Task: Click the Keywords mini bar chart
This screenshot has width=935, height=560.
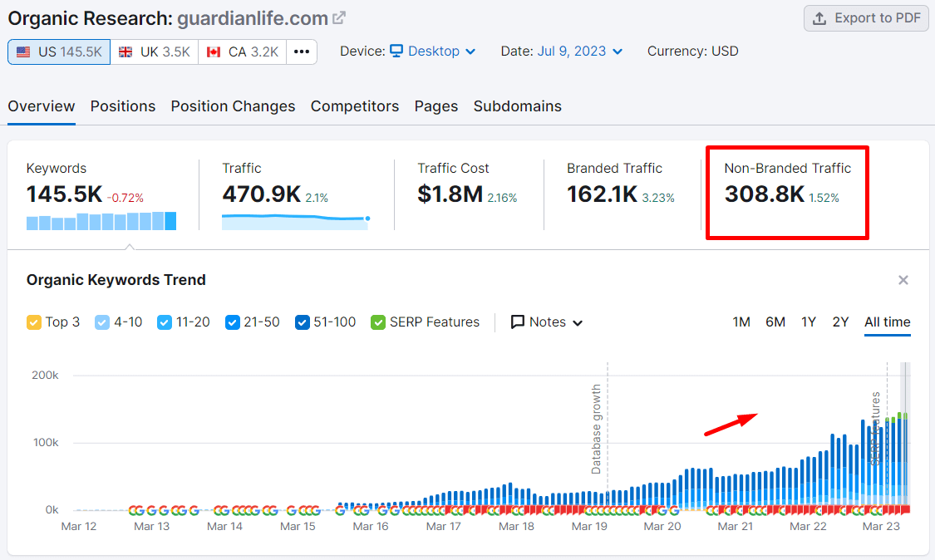Action: [x=101, y=221]
